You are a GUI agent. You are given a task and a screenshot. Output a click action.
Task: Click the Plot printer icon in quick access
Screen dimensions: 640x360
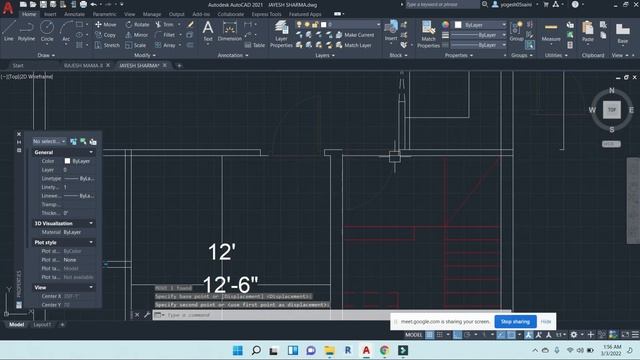[x=83, y=4]
